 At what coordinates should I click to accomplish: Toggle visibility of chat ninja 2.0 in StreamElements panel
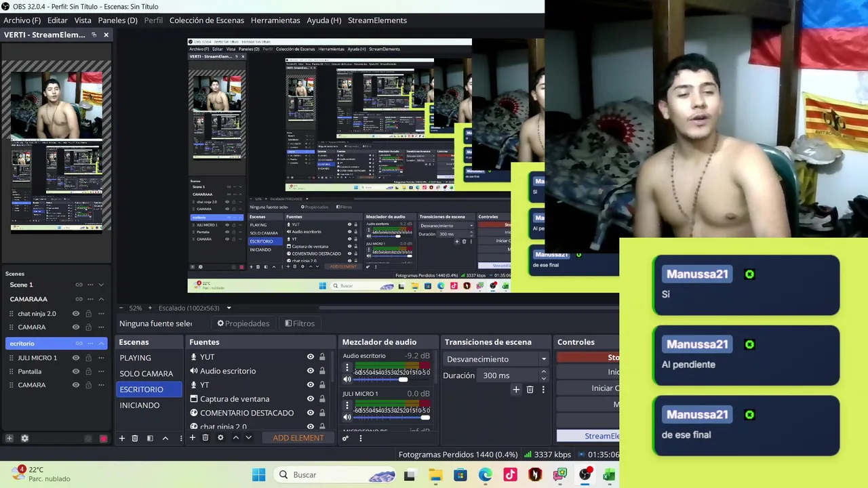coord(76,314)
